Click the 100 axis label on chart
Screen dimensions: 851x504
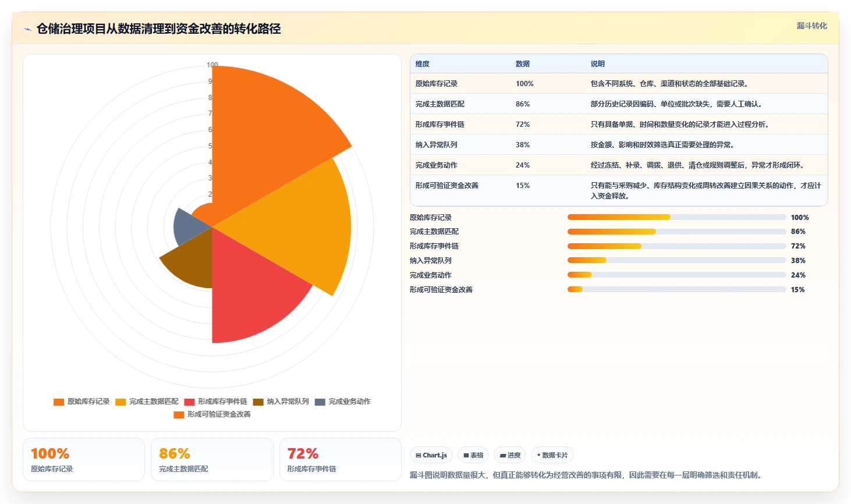point(212,65)
